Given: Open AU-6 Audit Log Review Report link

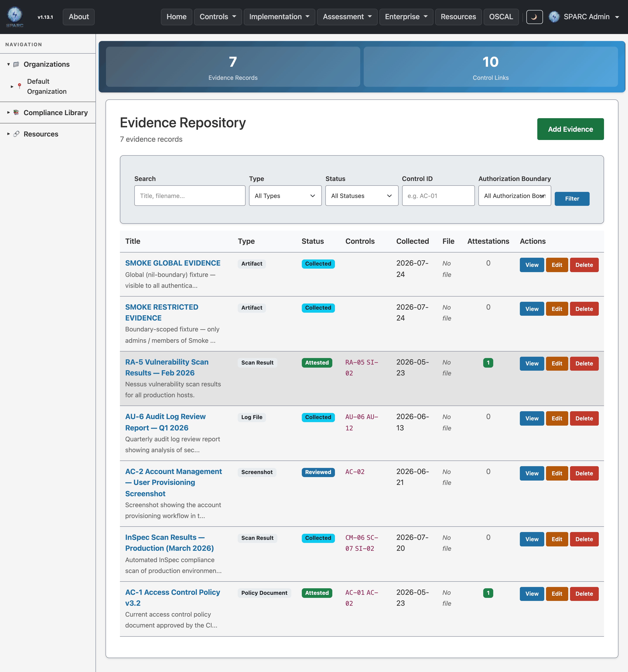Looking at the screenshot, I should (x=165, y=422).
